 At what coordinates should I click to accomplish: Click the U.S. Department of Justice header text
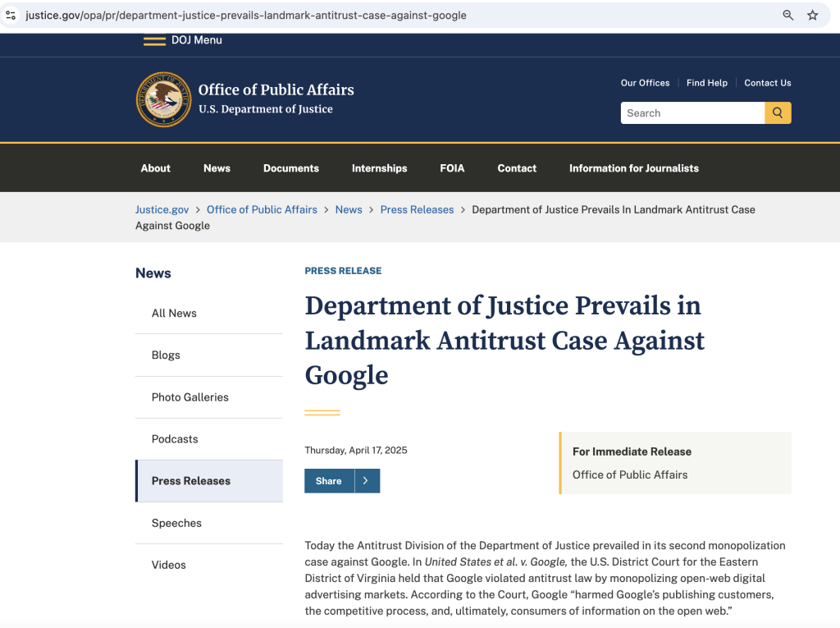265,109
